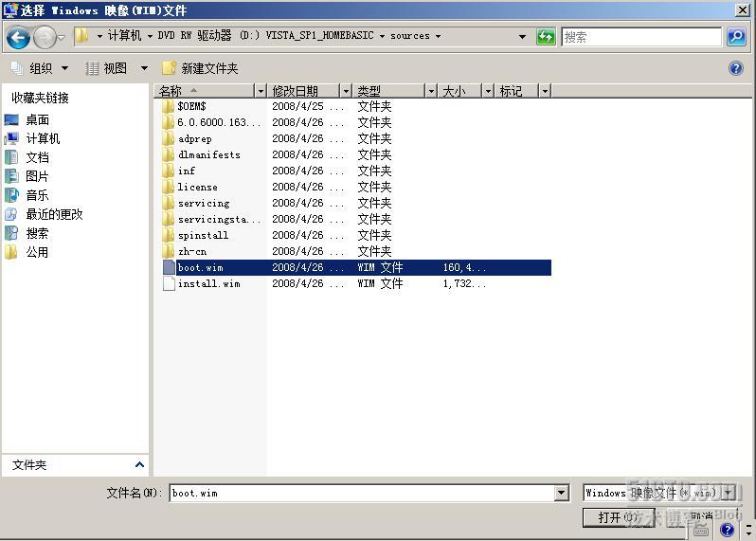Screen dimensions: 756x541
Task: Click the 文件名 input field
Action: click(362, 494)
